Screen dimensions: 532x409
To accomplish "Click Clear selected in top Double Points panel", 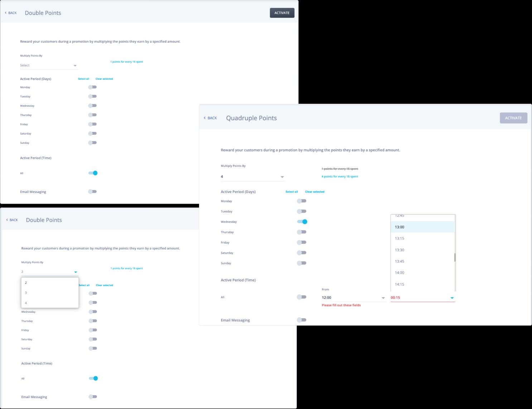I will (x=104, y=79).
